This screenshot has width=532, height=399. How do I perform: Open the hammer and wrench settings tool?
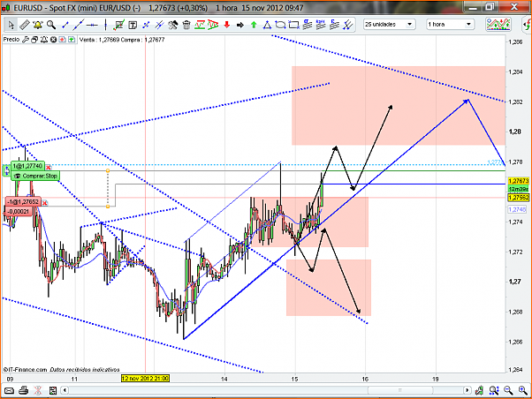172,25
